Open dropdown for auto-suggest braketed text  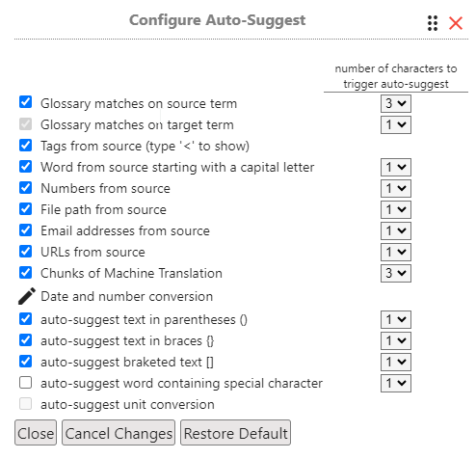396,362
